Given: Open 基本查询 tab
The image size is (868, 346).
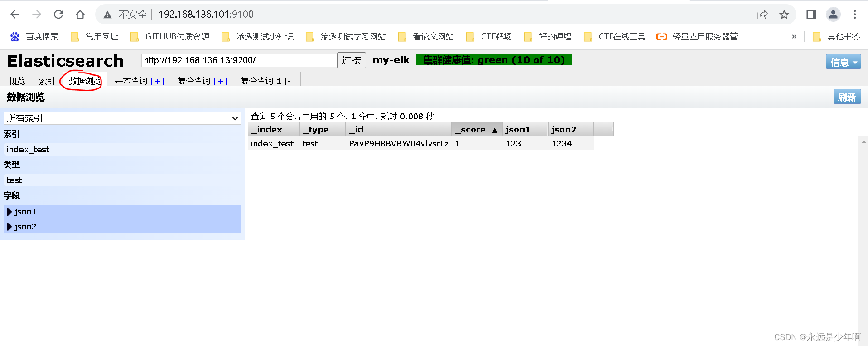Looking at the screenshot, I should (131, 81).
